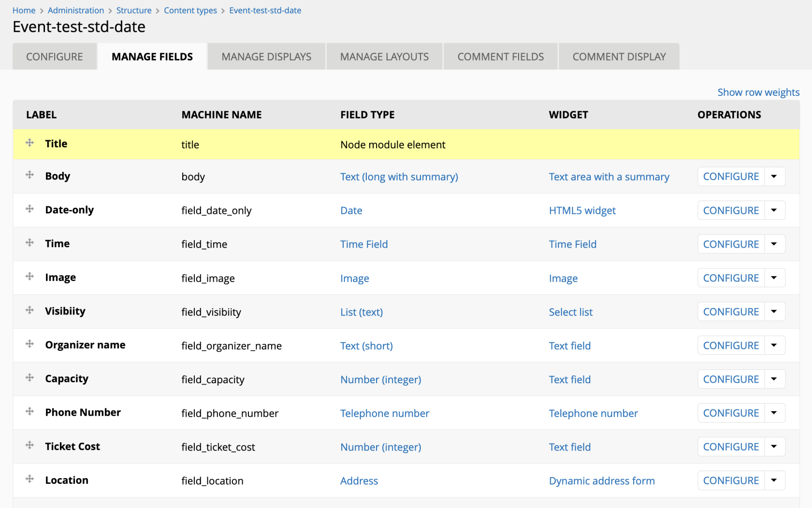The image size is (812, 508).
Task: Click the drag handle for Title row
Action: point(29,143)
